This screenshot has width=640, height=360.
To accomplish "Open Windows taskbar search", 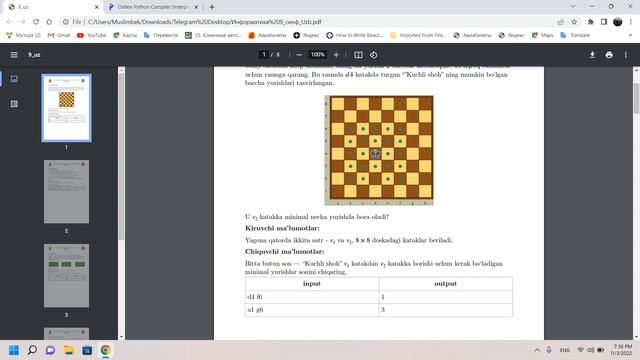I will click(x=32, y=350).
